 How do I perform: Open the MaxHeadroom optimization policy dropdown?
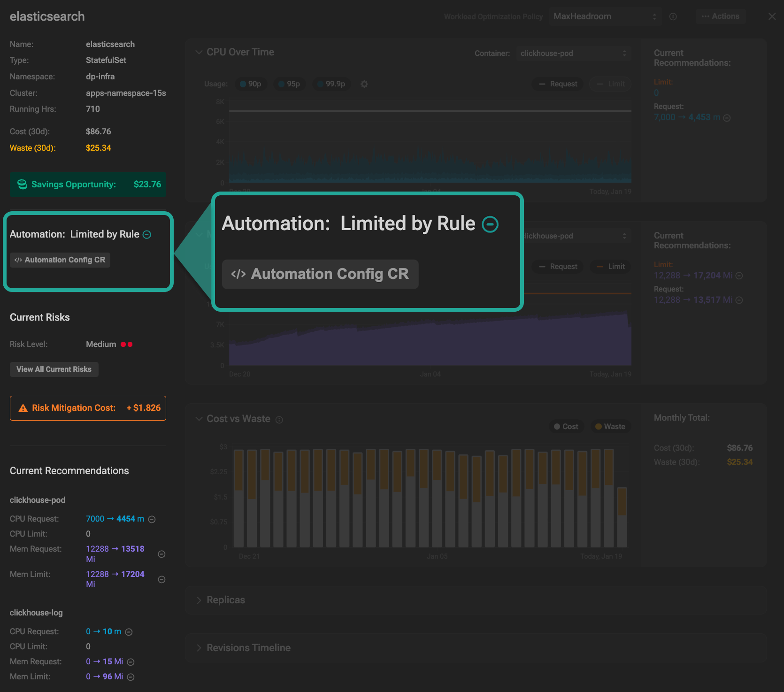tap(605, 16)
